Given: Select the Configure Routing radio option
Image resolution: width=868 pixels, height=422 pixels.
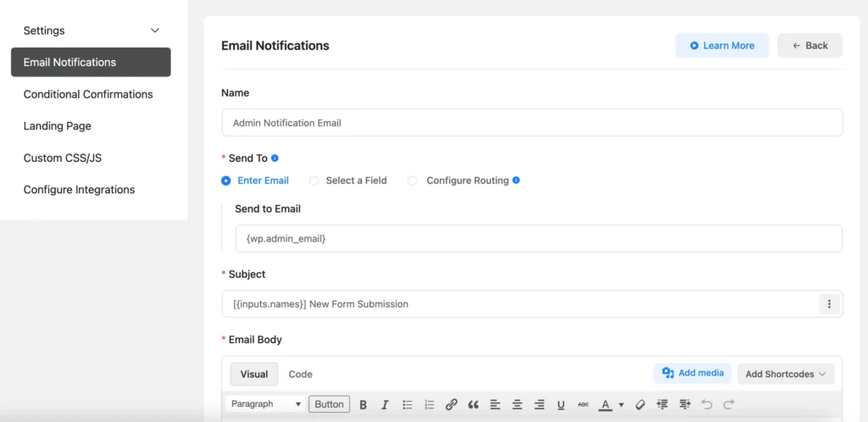Looking at the screenshot, I should click(413, 180).
